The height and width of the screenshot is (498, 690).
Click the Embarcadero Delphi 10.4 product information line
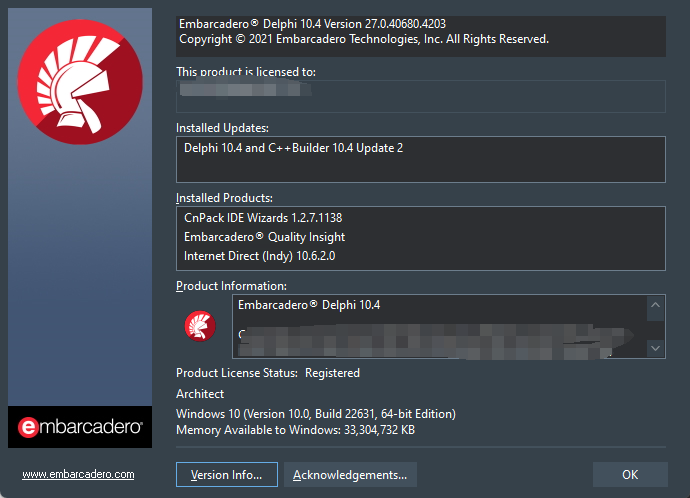point(309,305)
